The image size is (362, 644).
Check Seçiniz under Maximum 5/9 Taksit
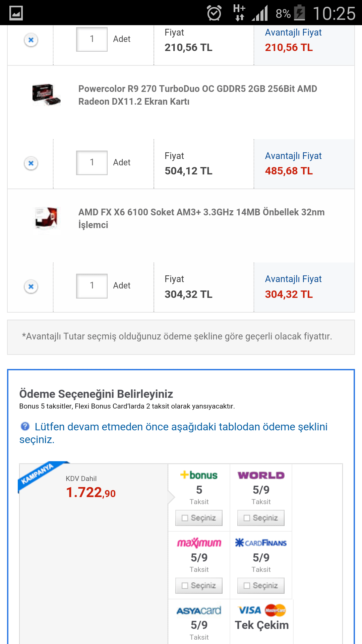point(199,586)
